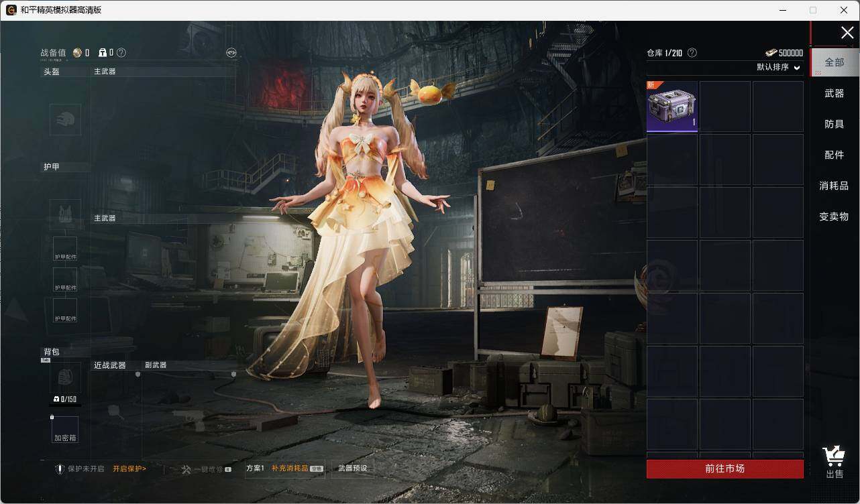Switch to the 武器 category tab

[835, 93]
